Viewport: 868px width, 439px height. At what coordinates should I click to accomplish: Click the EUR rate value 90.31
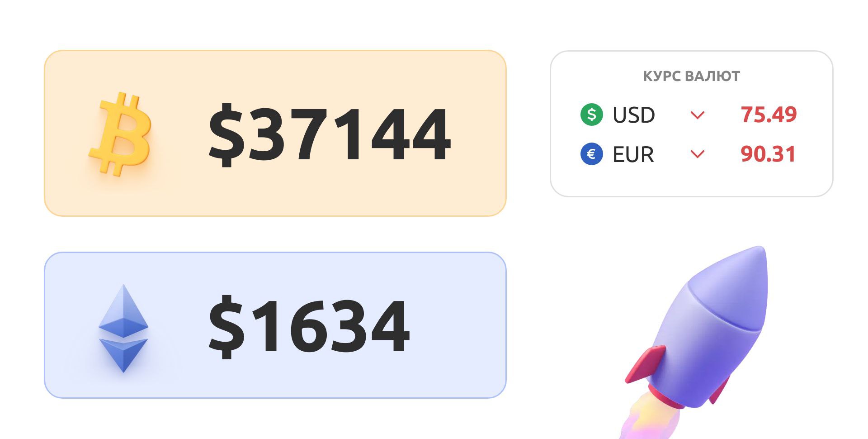point(768,154)
